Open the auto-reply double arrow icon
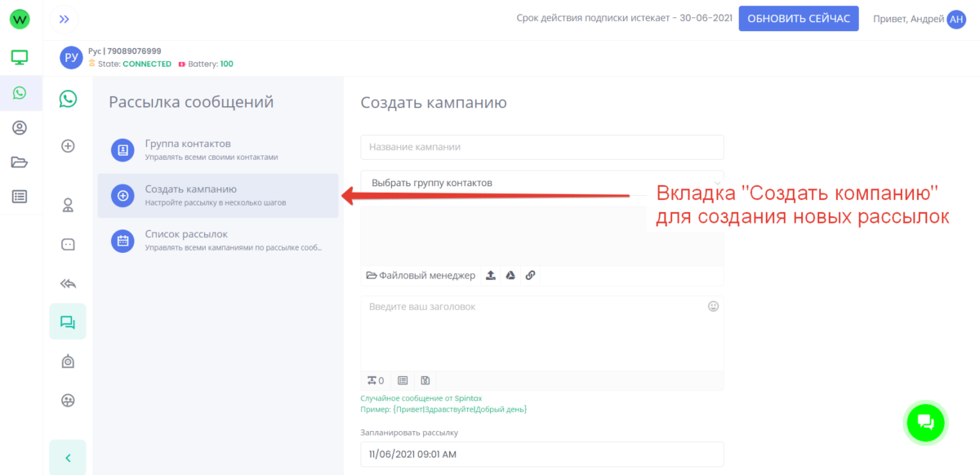This screenshot has width=980, height=475. tap(68, 283)
